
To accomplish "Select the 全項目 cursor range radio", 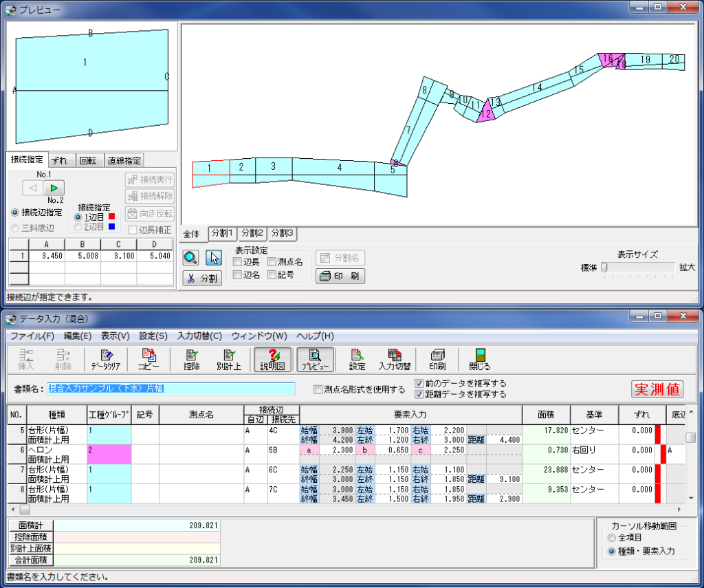I will [x=611, y=538].
